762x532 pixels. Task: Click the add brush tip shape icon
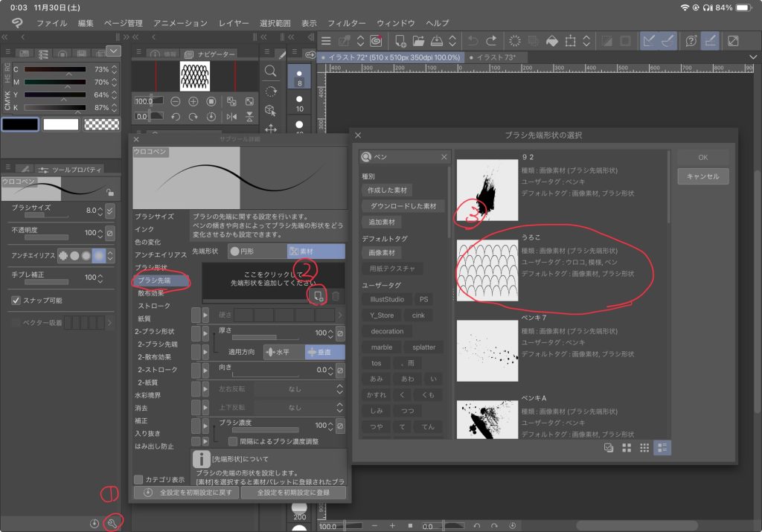click(318, 296)
